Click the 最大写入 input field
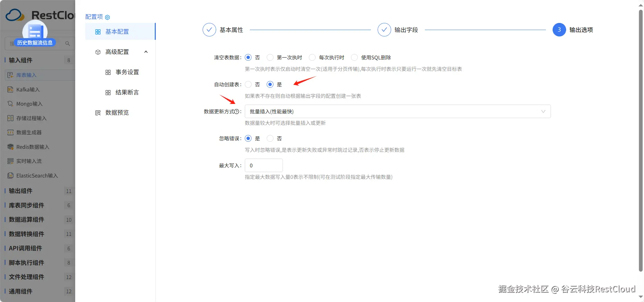The width and height of the screenshot is (644, 302). tap(264, 165)
